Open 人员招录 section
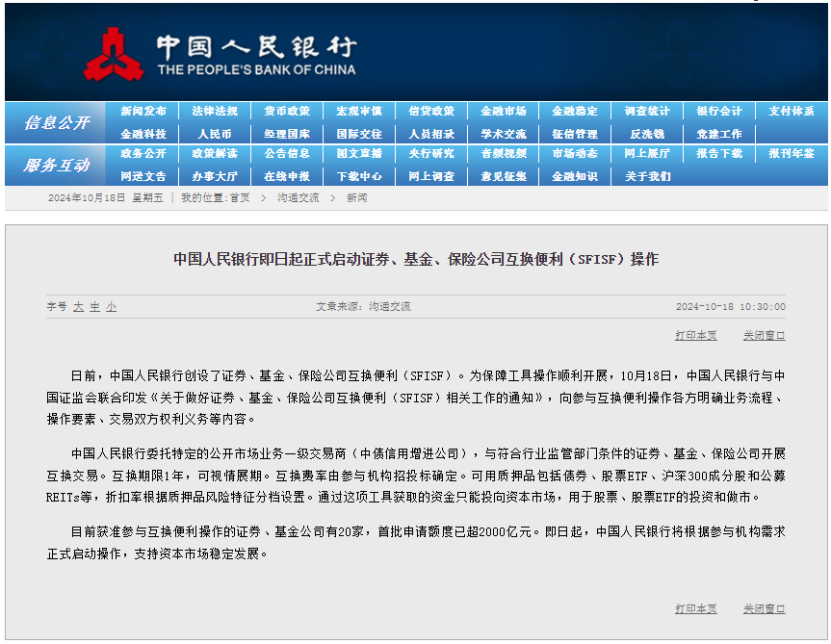Screen dimensions: 831x644 coord(430,134)
